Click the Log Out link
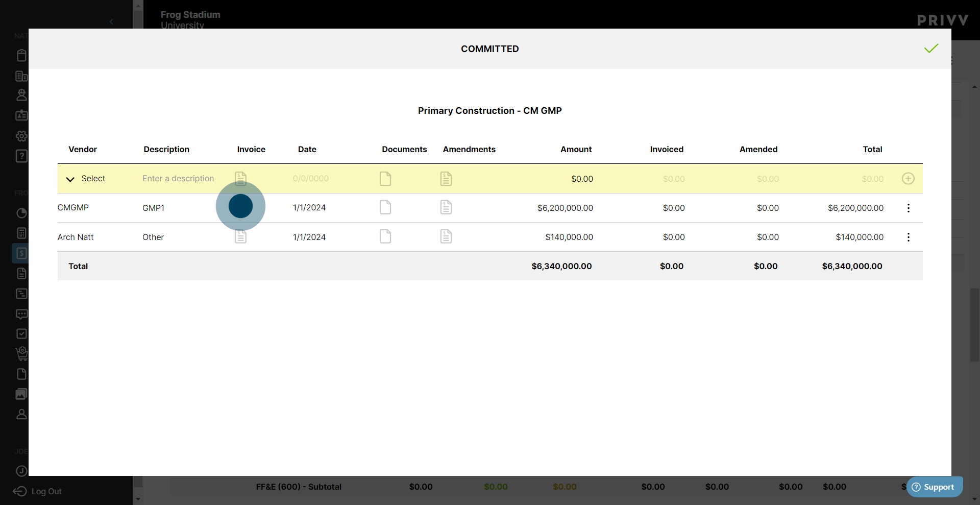Viewport: 980px width, 505px height. [37, 491]
